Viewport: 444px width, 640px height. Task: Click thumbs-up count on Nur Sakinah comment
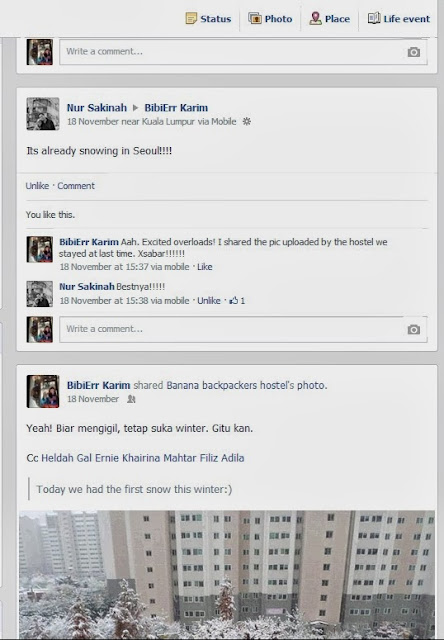[x=237, y=301]
